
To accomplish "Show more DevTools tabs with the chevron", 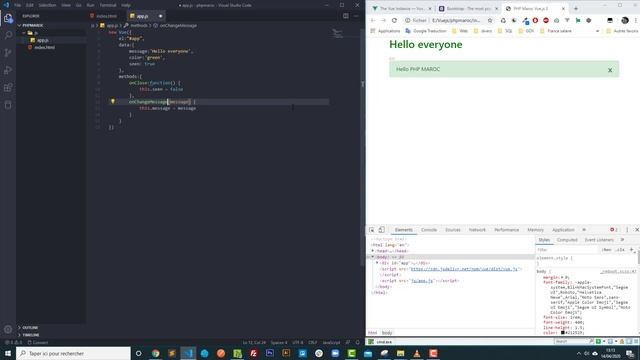I will tap(584, 230).
